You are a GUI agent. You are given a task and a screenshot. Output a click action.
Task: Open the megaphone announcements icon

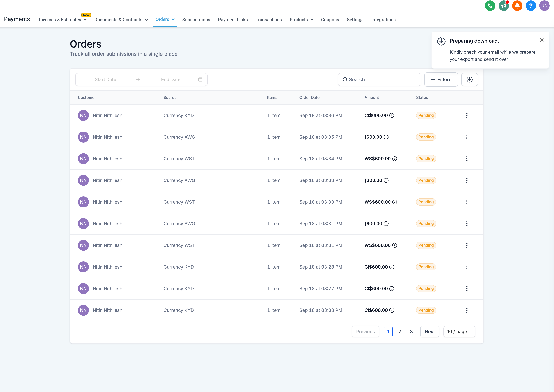(504, 6)
